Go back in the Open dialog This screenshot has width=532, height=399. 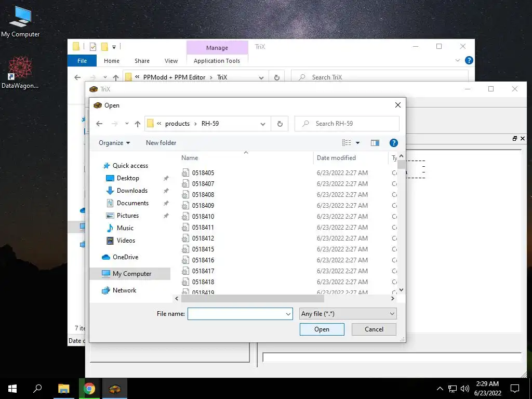point(99,124)
